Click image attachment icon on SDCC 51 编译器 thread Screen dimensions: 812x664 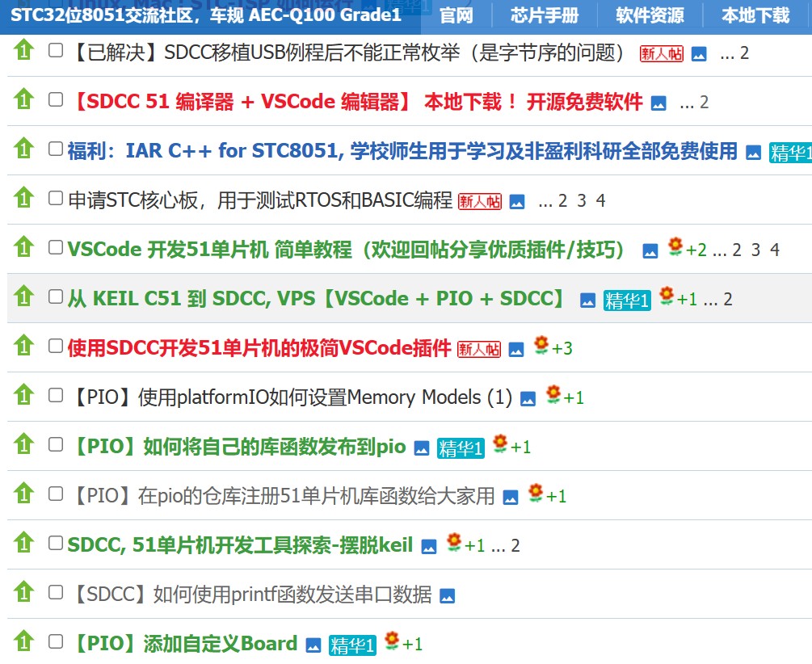coord(658,103)
